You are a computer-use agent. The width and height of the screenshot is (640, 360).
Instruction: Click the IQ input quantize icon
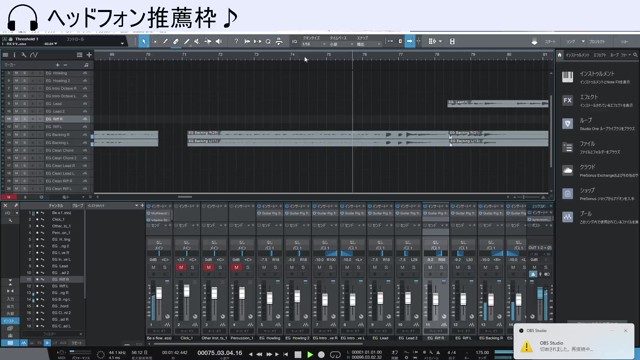(294, 41)
